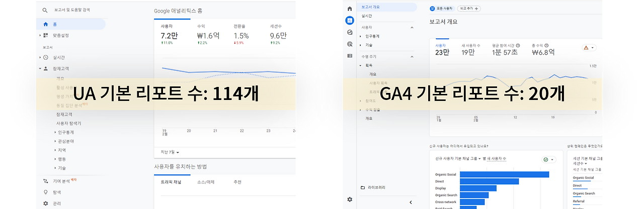Open the 신규 사용자 기본 채널 그룹 dropdown
This screenshot has width=644, height=209.
458,159
